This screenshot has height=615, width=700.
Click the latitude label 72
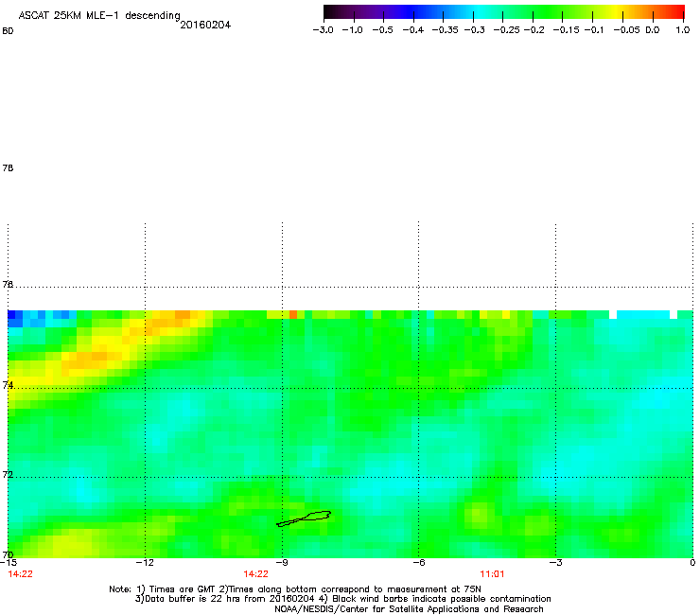point(8,474)
